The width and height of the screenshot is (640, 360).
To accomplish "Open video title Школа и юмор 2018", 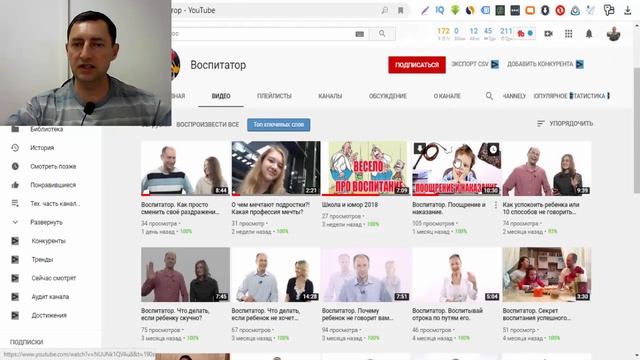I will point(350,205).
